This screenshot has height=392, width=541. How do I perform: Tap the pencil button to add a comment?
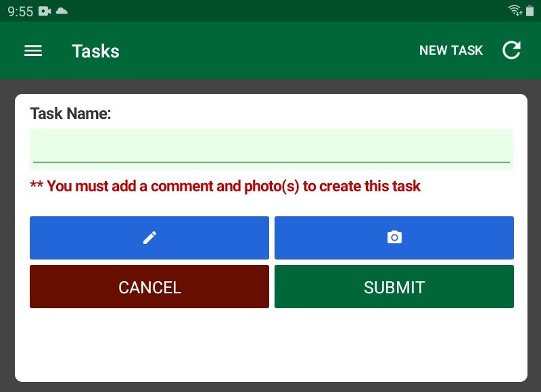[149, 238]
